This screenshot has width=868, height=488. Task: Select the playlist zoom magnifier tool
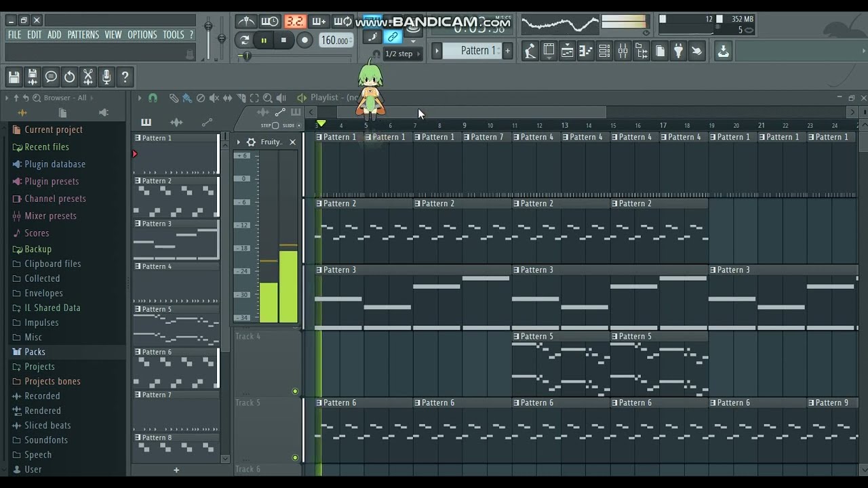[x=268, y=98]
